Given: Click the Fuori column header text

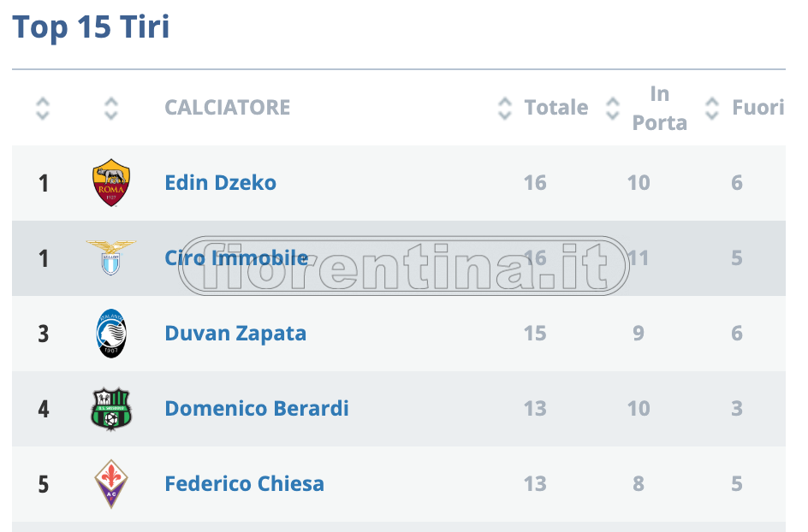Looking at the screenshot, I should [x=757, y=108].
